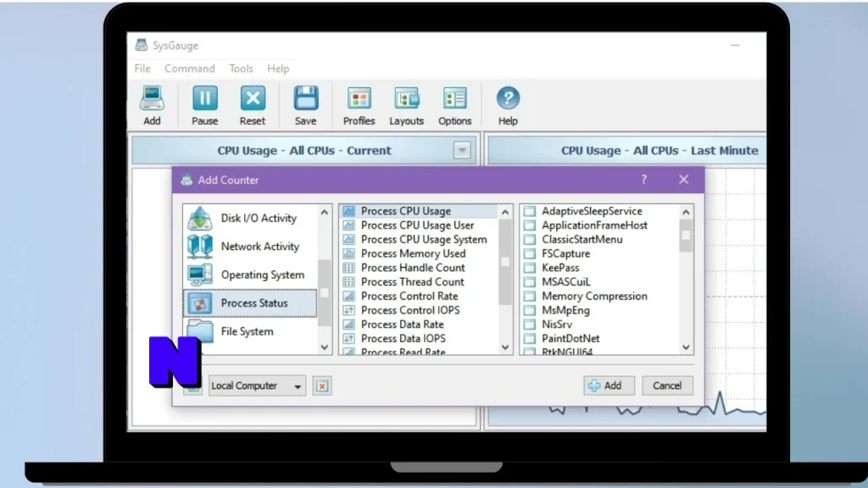
Task: Click the Process Data IOPS icon
Action: (x=348, y=338)
